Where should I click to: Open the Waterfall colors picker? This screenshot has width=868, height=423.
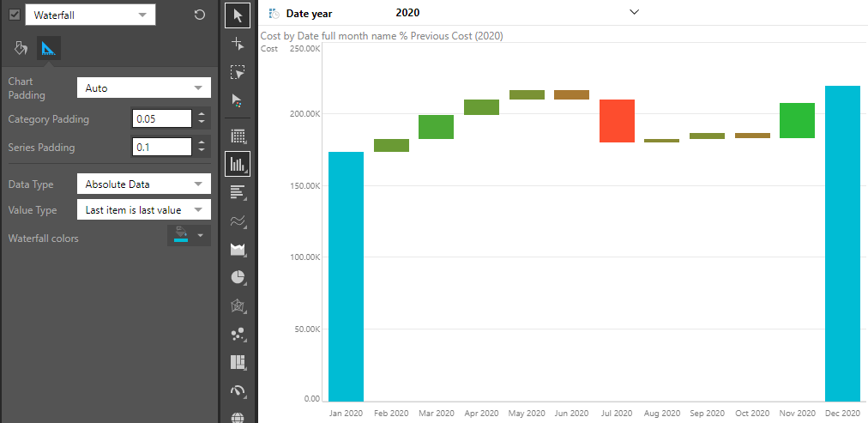pos(189,236)
